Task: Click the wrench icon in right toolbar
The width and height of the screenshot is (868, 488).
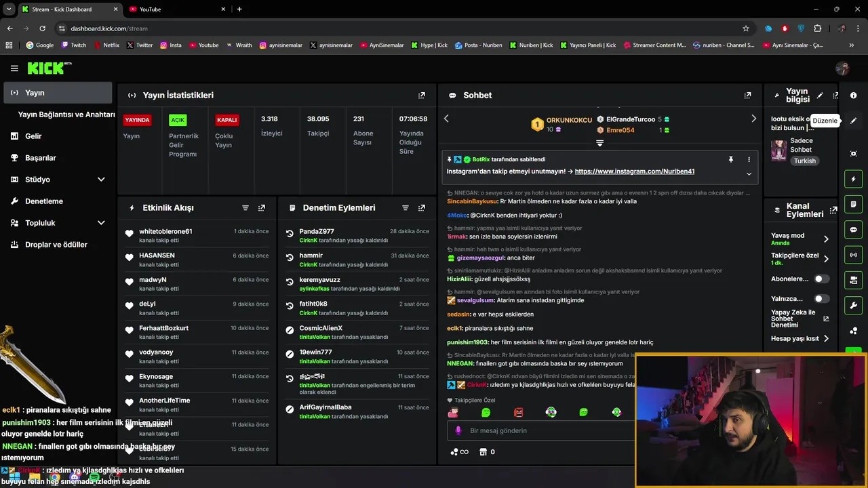Action: 854,305
